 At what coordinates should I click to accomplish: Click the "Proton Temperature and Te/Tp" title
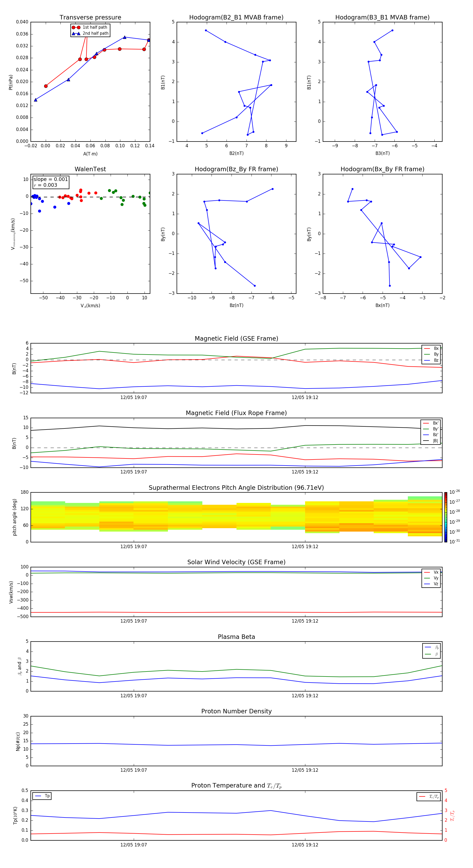236,786
